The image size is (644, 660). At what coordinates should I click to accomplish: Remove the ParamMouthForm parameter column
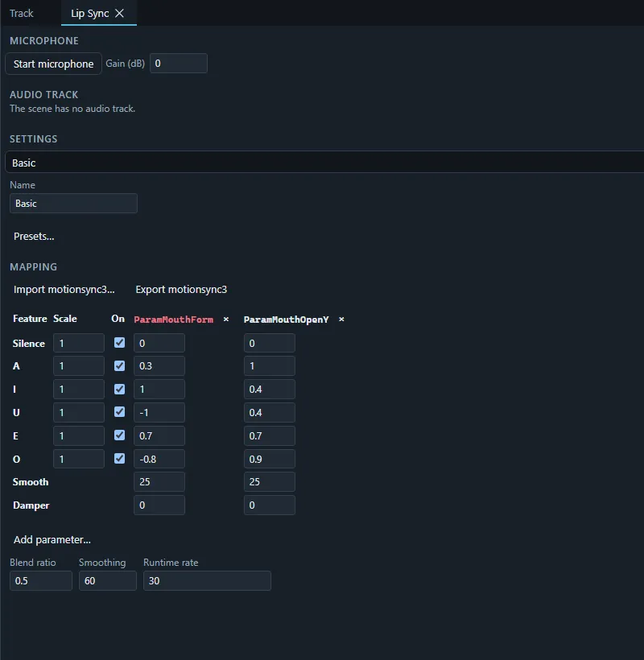226,320
